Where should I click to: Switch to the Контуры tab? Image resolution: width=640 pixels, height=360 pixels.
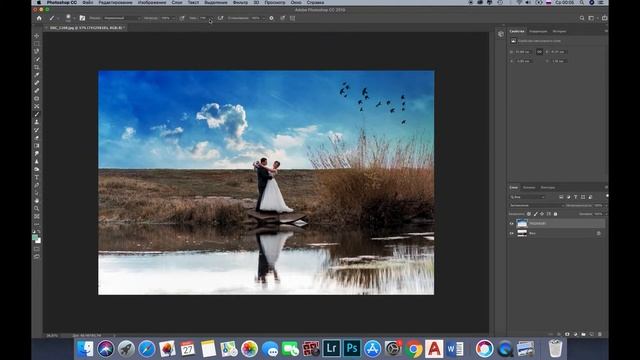[x=548, y=187]
